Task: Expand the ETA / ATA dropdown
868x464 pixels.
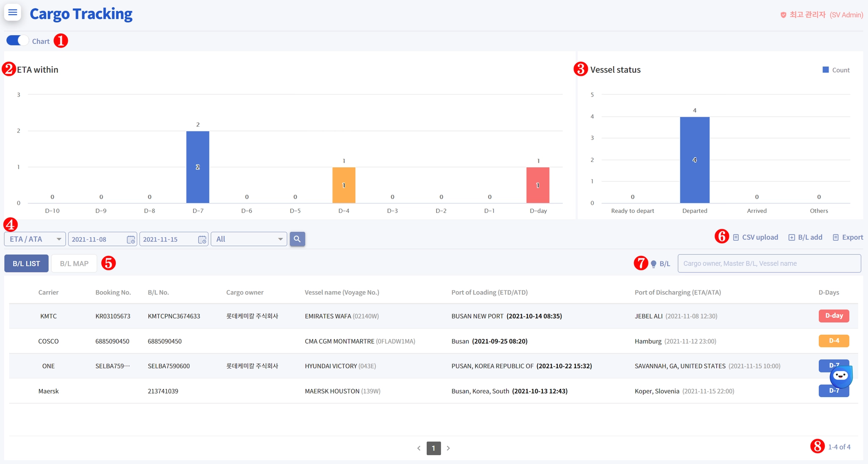Action: click(35, 239)
